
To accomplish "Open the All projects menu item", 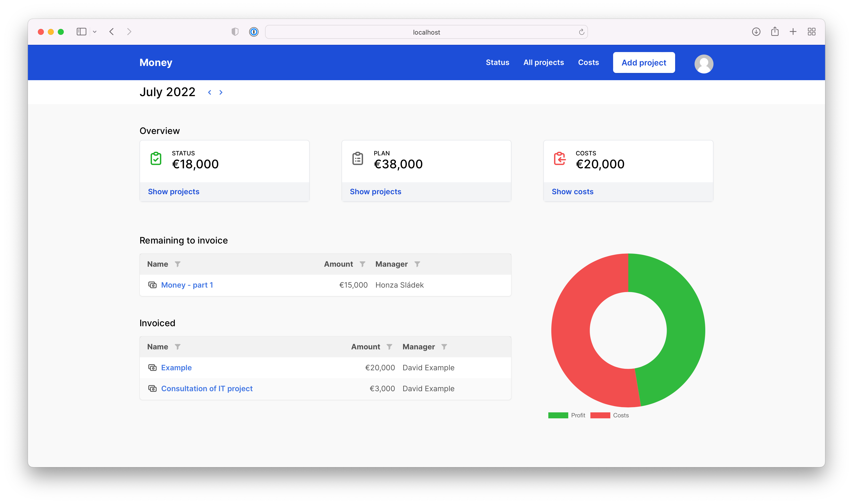I will click(x=543, y=62).
